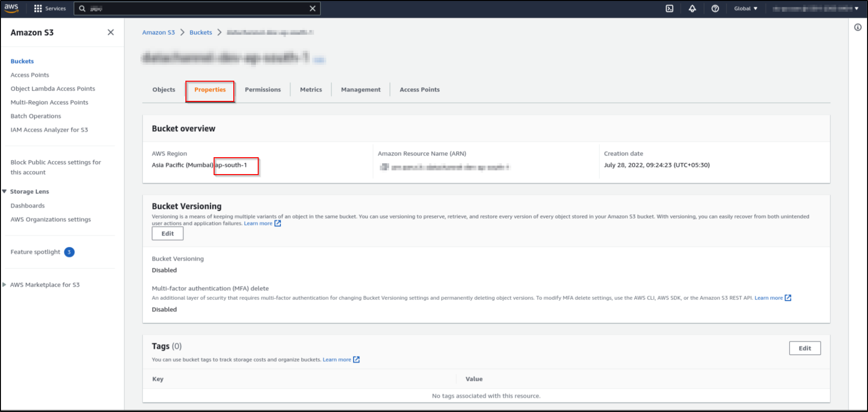
Task: Click the Feature spotlight badge 3
Action: click(69, 252)
